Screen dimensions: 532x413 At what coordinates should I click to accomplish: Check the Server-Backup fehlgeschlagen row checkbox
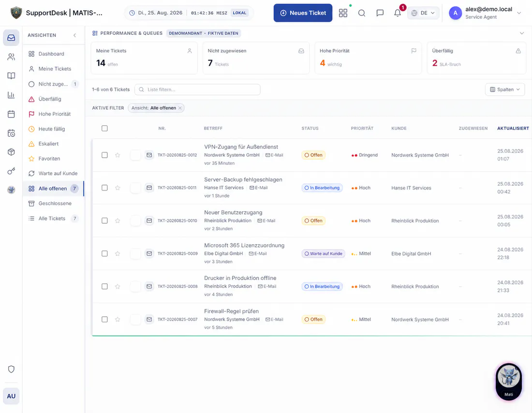pyautogui.click(x=104, y=188)
